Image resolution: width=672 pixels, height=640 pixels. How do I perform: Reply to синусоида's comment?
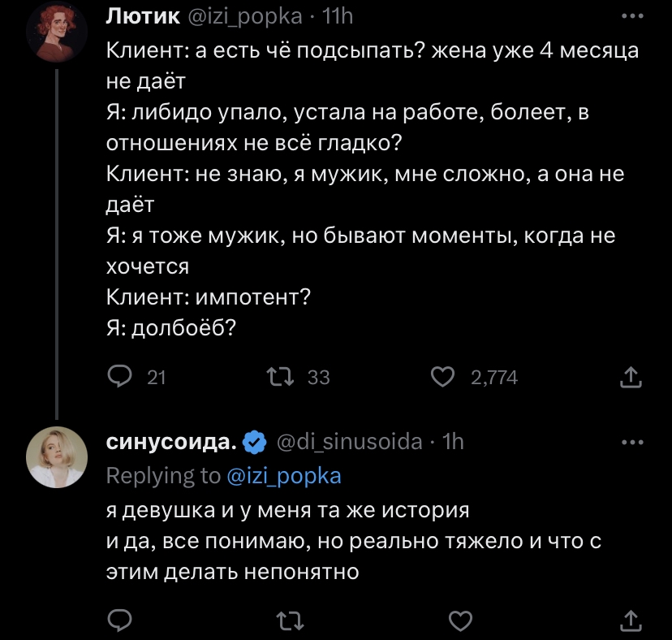pyautogui.click(x=120, y=621)
